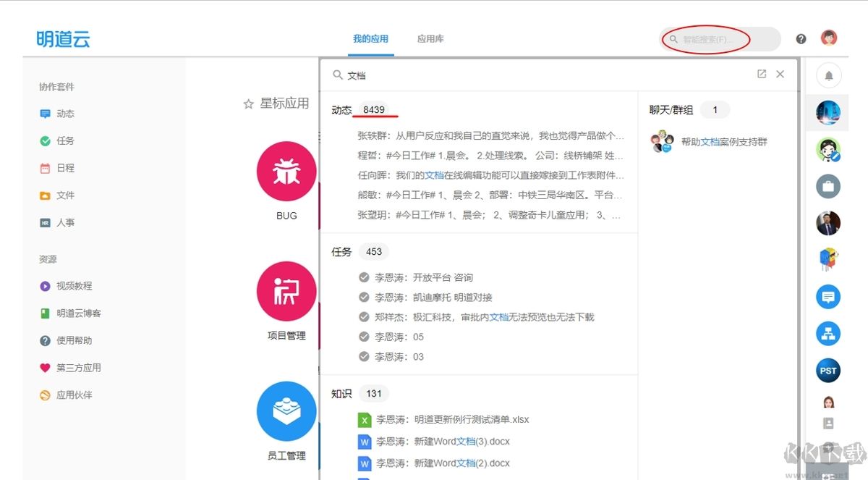Open 帮助文档案例支持群 chat group

coord(723,142)
